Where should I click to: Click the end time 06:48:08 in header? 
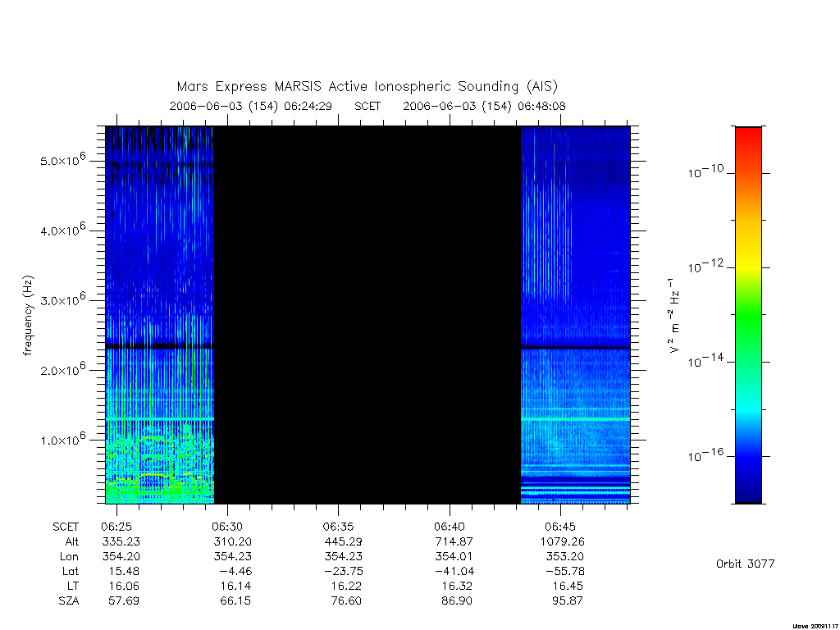[x=541, y=106]
